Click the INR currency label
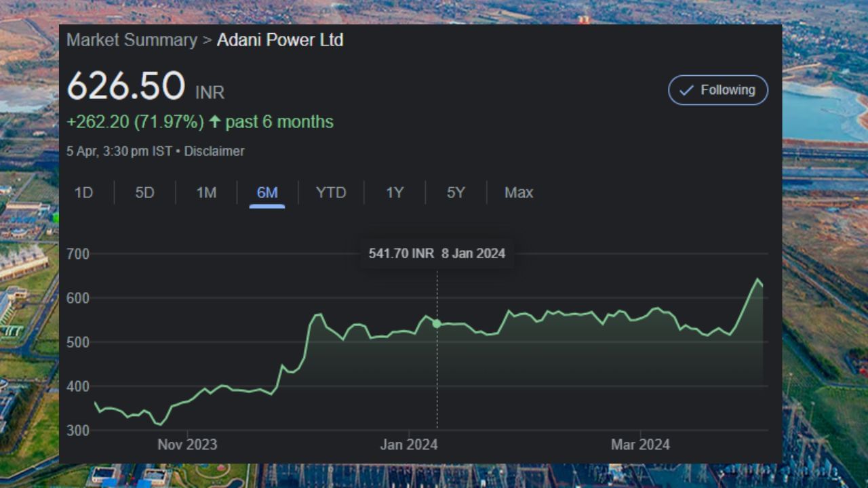This screenshot has width=868, height=488. 210,92
